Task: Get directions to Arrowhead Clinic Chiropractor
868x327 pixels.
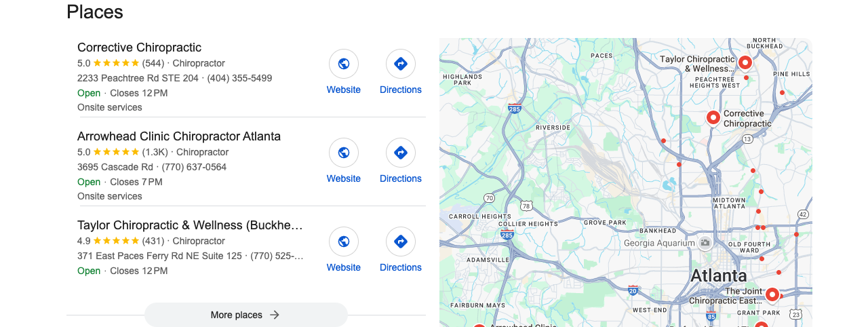Action: point(401,153)
